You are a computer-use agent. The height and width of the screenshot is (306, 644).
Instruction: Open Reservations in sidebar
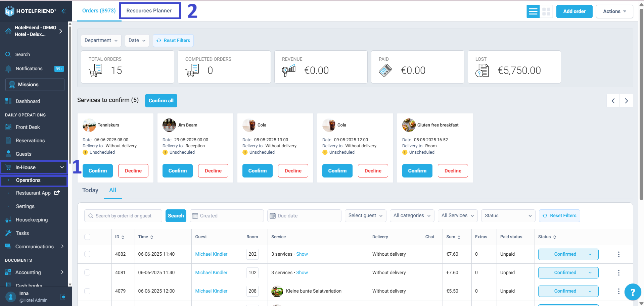click(x=30, y=141)
